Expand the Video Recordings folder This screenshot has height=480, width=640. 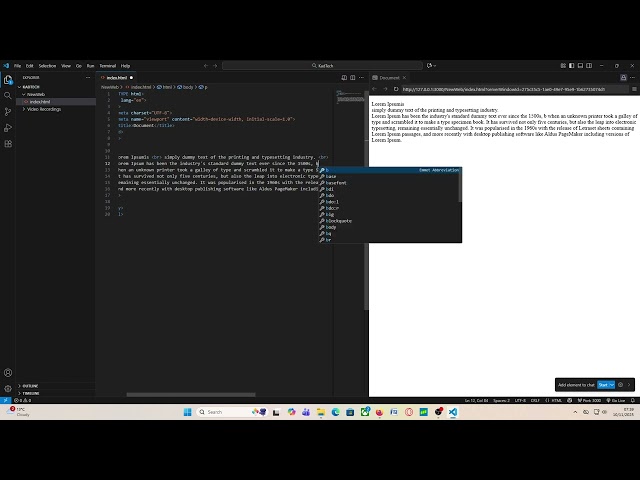(44, 109)
